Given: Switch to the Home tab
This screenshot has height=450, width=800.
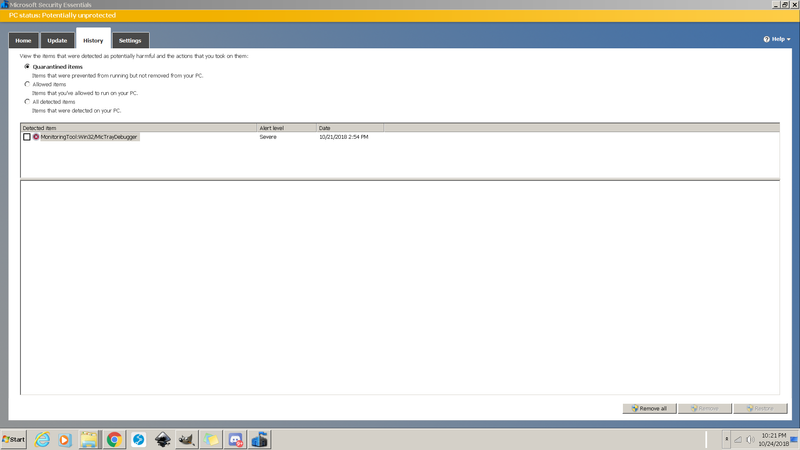Looking at the screenshot, I should pos(23,40).
